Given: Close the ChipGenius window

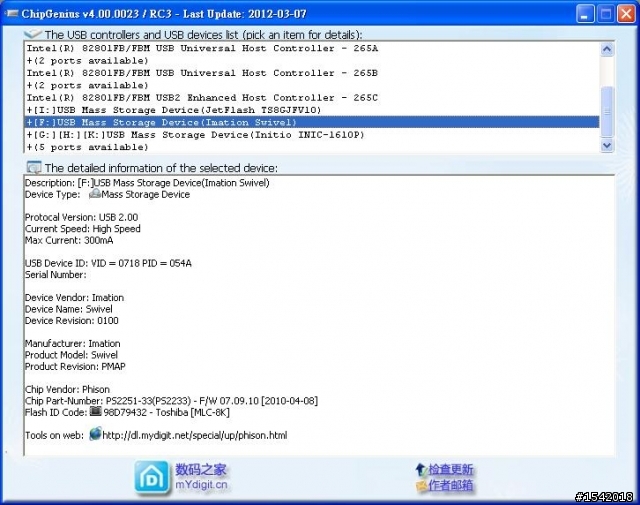Looking at the screenshot, I should 626,14.
